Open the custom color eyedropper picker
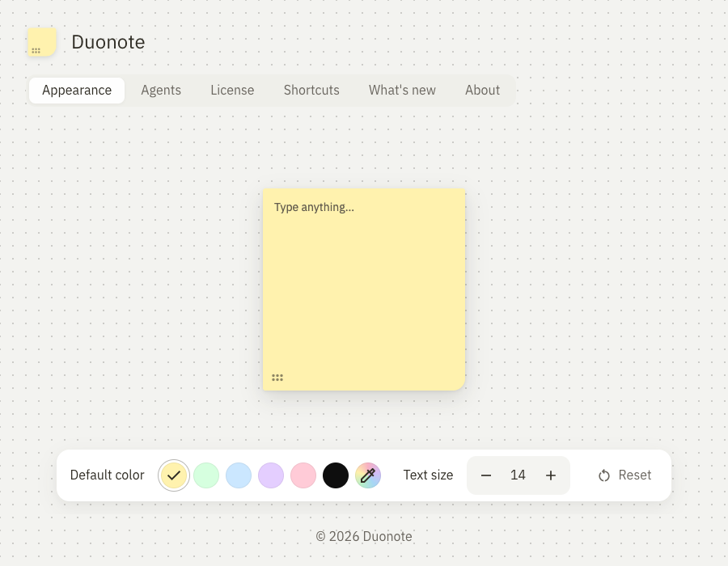 click(368, 475)
